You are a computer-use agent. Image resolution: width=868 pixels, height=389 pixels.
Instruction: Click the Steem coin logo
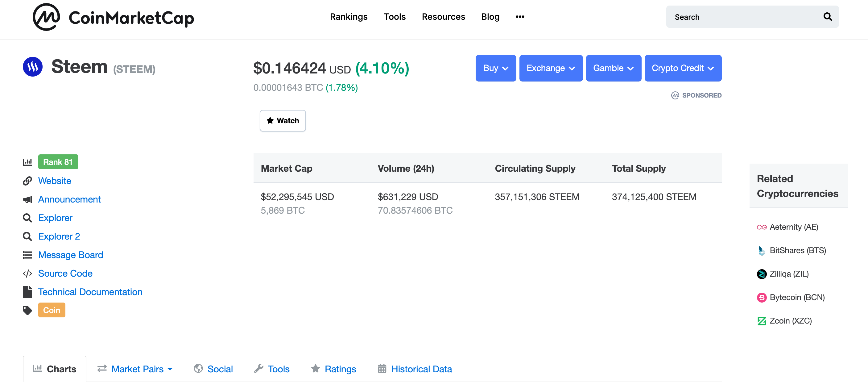(33, 67)
